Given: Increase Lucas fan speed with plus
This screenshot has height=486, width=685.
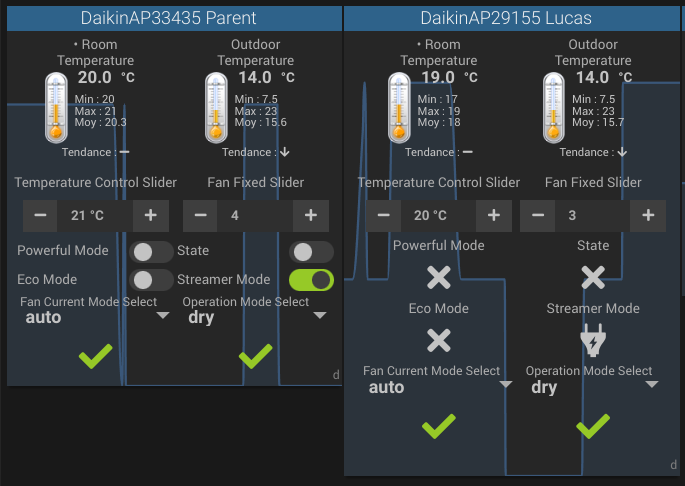Looking at the screenshot, I should pos(648,215).
